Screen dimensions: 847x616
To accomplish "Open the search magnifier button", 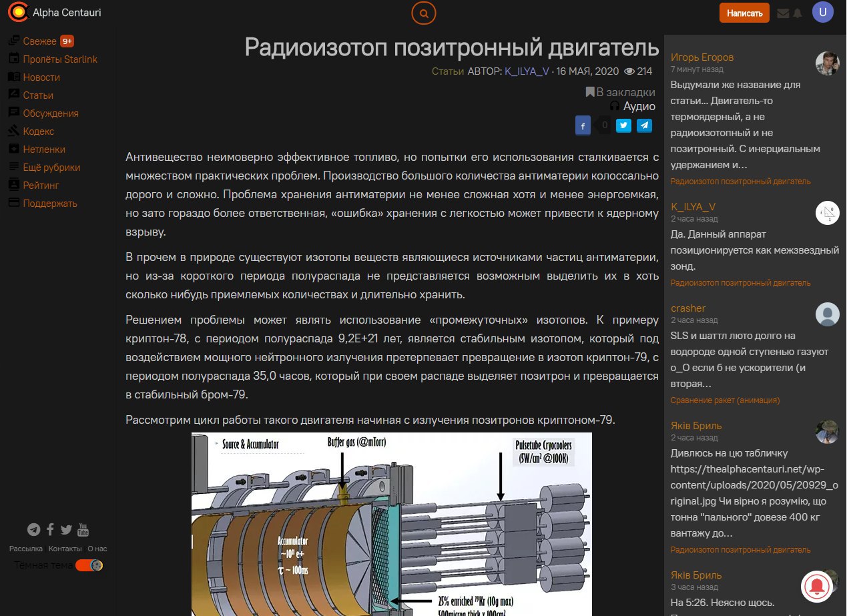I will click(x=424, y=13).
